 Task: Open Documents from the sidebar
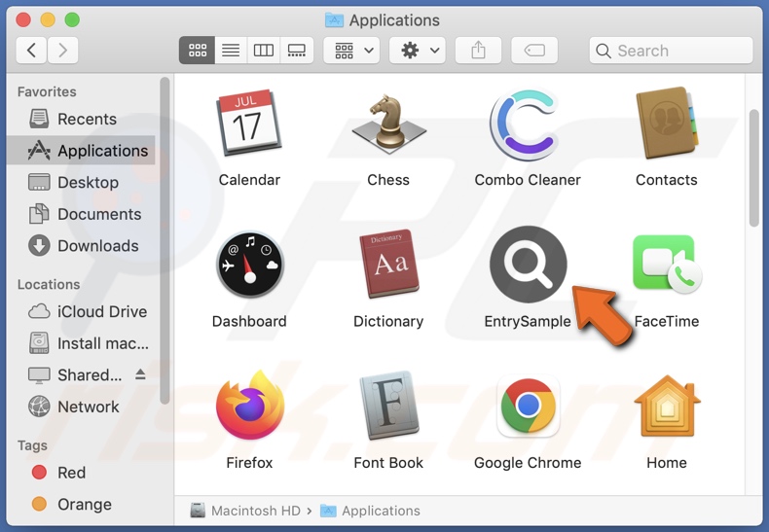tap(81, 214)
